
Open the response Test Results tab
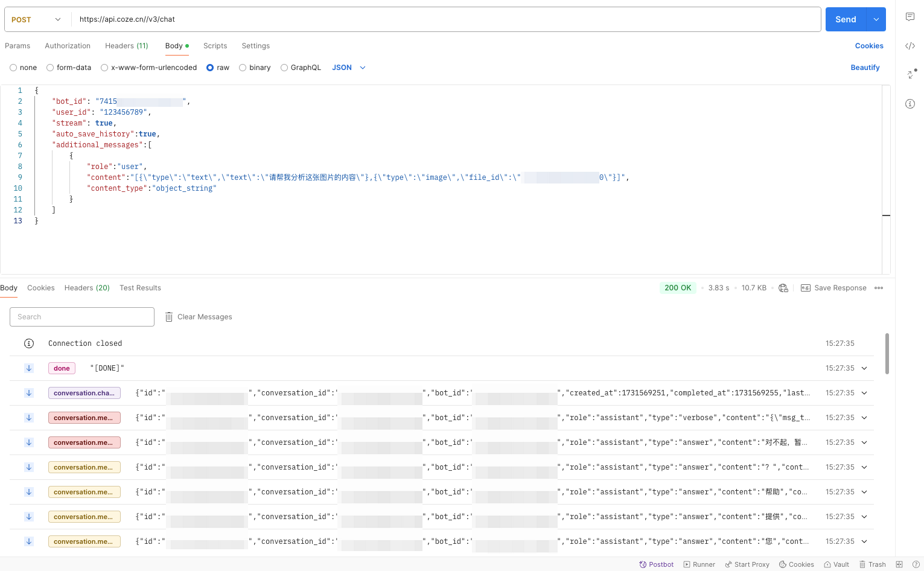point(140,288)
